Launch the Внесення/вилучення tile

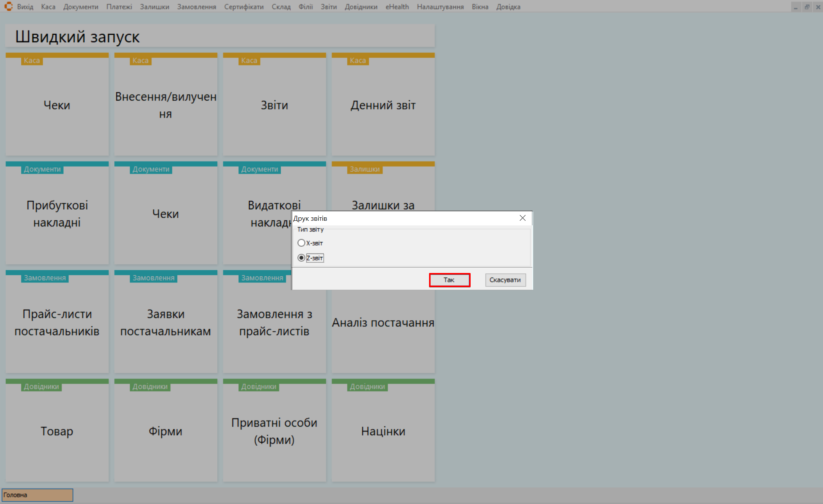pos(166,105)
